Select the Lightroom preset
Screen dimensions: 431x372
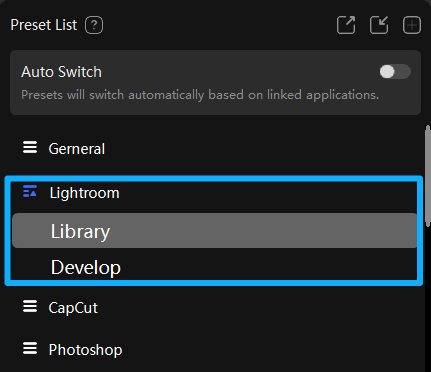(x=84, y=193)
